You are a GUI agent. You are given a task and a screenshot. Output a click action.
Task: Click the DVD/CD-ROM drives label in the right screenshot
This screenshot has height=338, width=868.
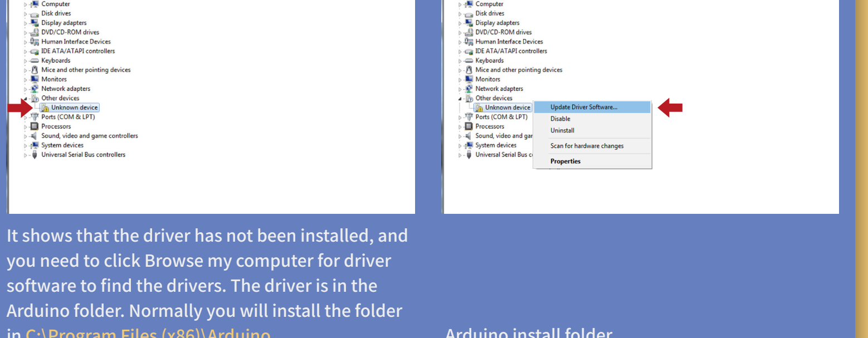504,32
